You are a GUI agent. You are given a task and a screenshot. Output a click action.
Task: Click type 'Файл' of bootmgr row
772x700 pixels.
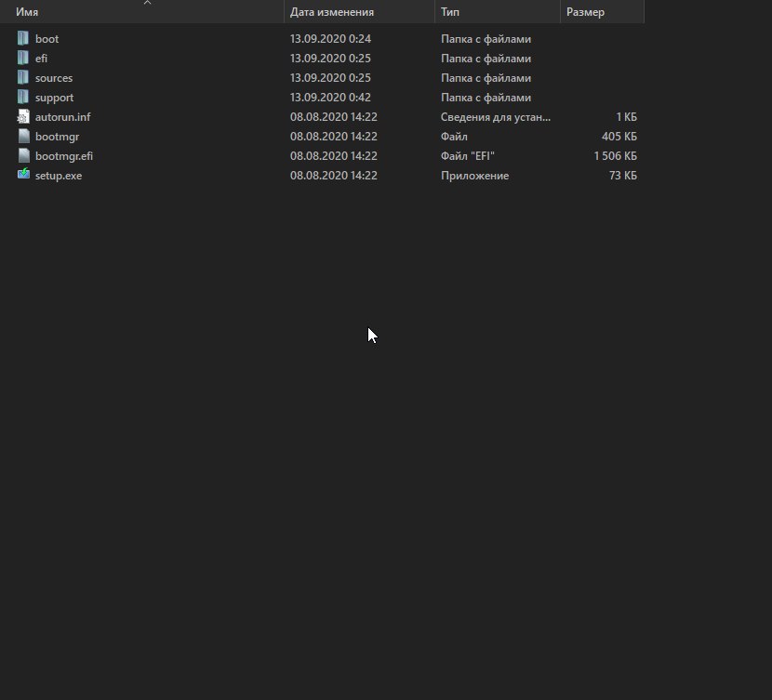point(454,137)
